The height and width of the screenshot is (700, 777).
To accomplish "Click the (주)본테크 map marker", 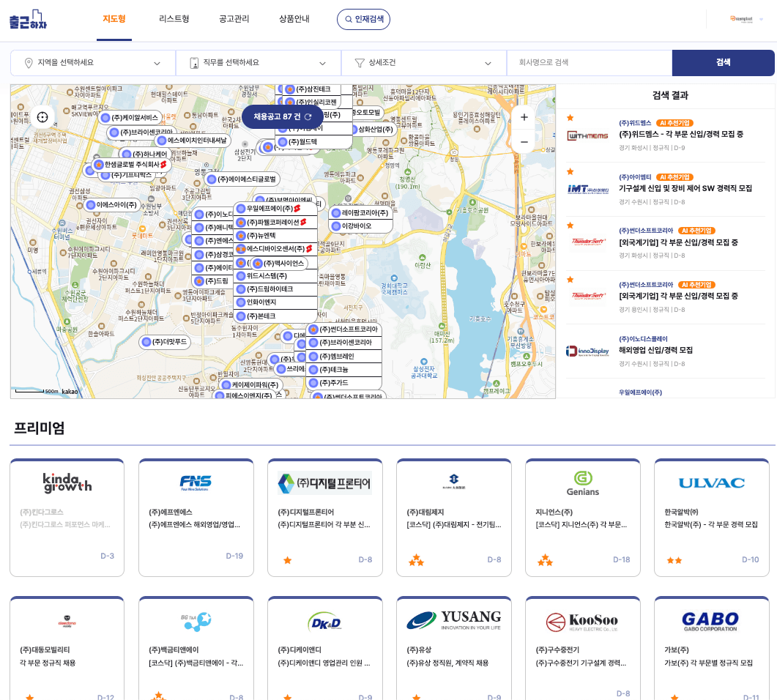I will point(275,316).
